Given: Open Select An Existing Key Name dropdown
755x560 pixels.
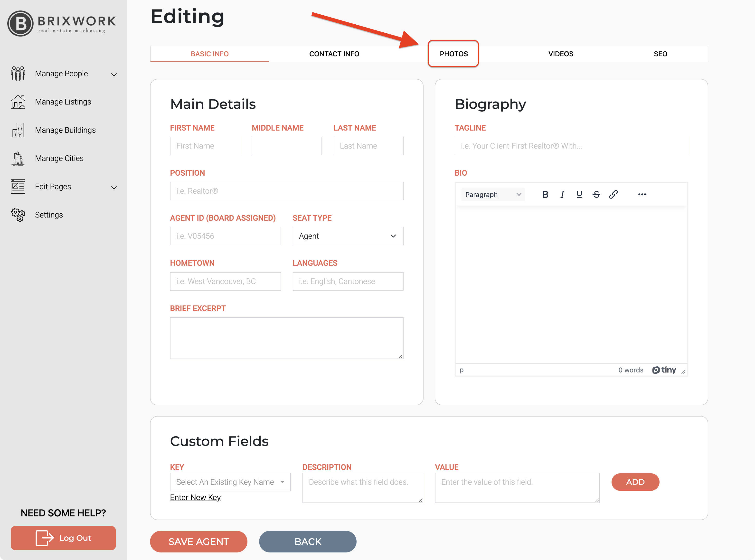Looking at the screenshot, I should [230, 482].
